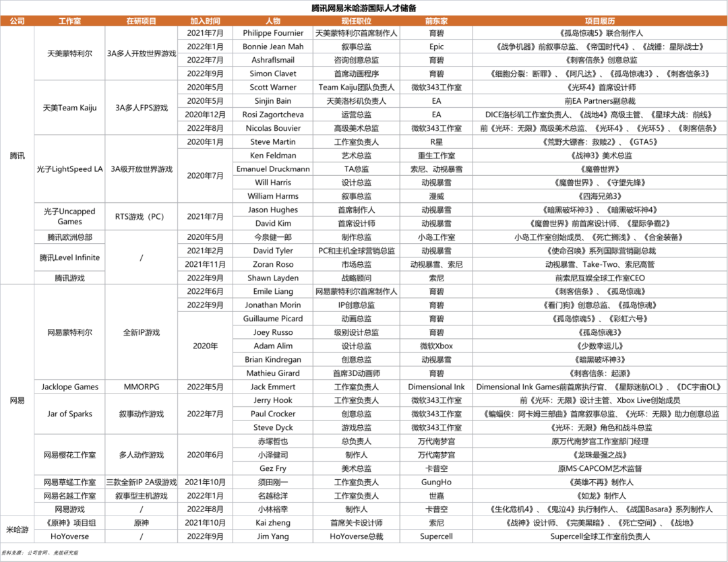This screenshot has width=728, height=562.
Task: Select the cell David Tyler
Action: [x=273, y=251]
